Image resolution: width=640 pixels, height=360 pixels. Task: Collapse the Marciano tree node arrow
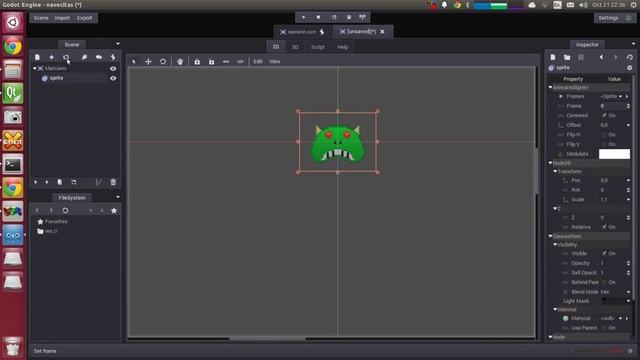click(35, 69)
